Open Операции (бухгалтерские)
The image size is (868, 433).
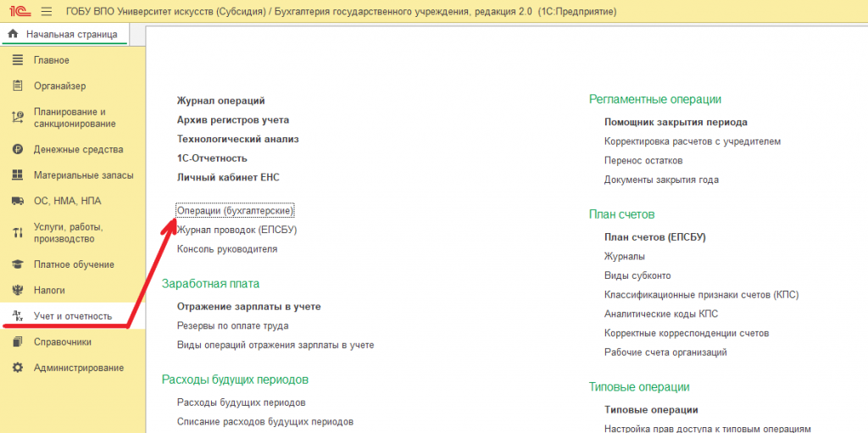tap(235, 211)
